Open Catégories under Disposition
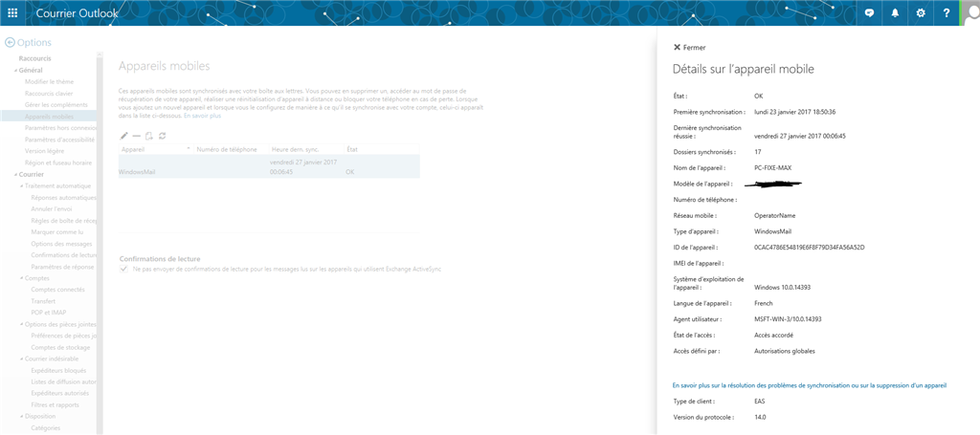The width and height of the screenshot is (980, 435). 46,428
